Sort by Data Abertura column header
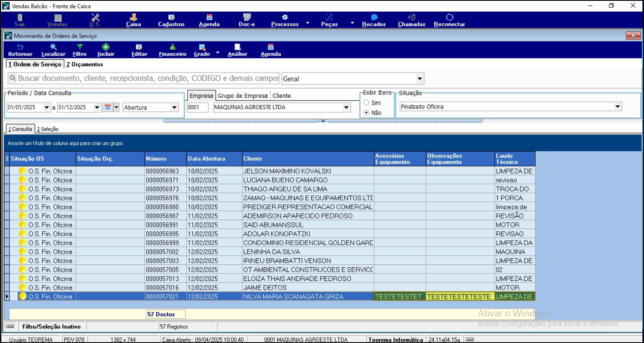644x343 pixels. pos(214,159)
